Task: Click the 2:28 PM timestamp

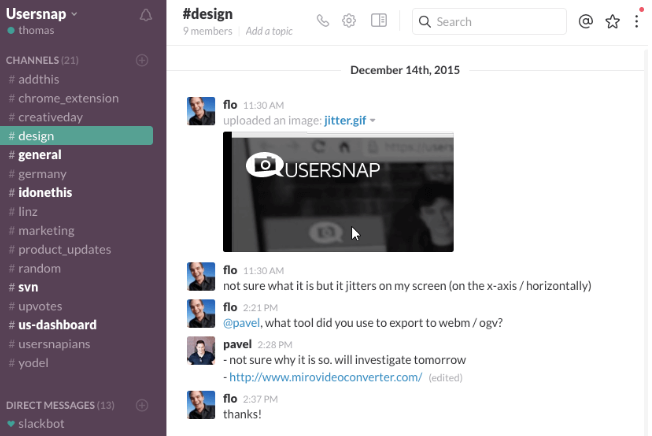Action: pos(275,345)
